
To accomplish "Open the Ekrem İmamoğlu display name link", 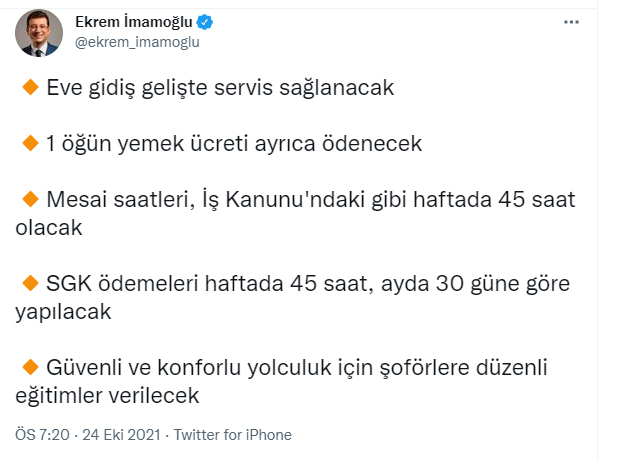I will coord(134,22).
